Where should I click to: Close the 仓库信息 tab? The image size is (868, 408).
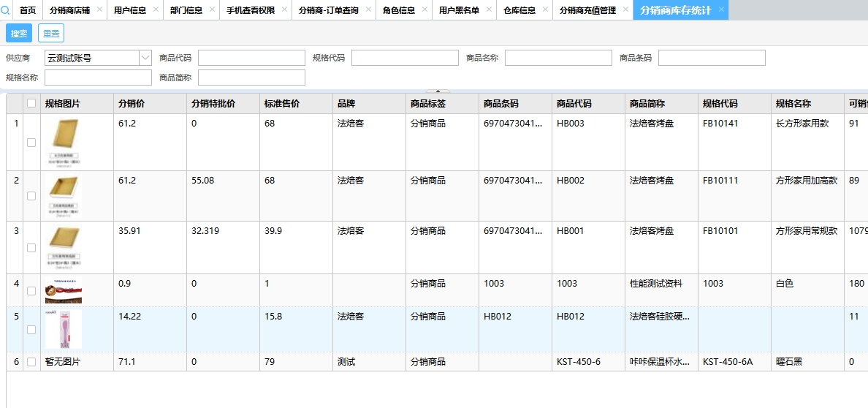tap(545, 10)
